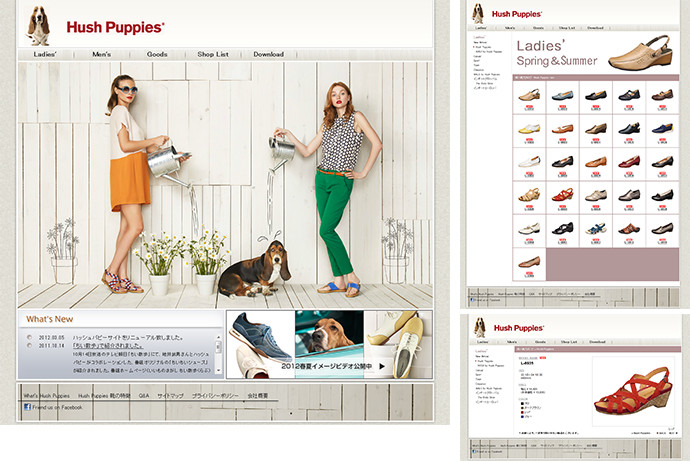
Task: Open the Ladies' menu on the catalog page
Action: (x=481, y=28)
